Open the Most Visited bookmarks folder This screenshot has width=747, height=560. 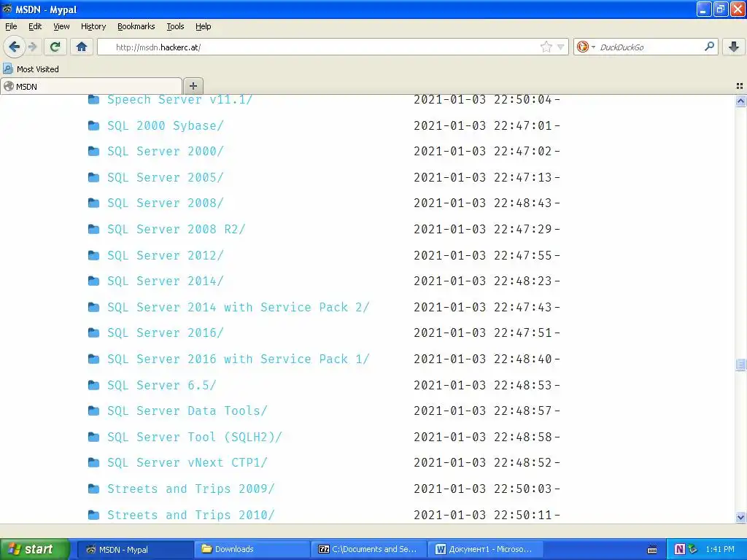[x=31, y=69]
